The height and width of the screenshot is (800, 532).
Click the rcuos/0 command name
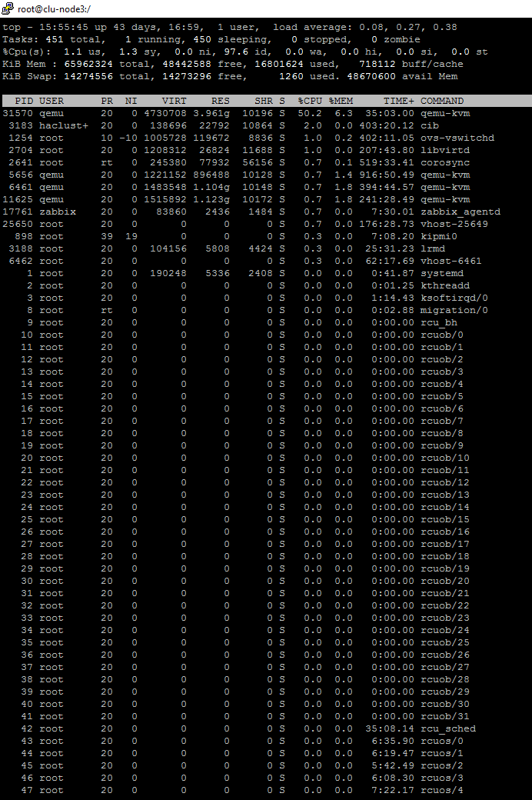442,741
